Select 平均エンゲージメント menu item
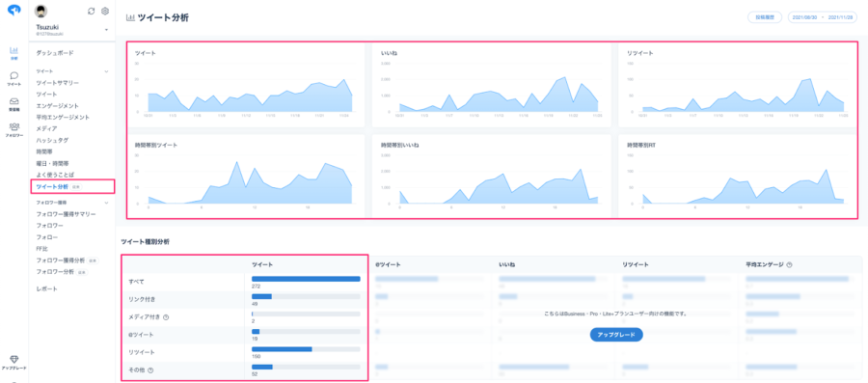This screenshot has height=383, width=868. pyautogui.click(x=63, y=118)
